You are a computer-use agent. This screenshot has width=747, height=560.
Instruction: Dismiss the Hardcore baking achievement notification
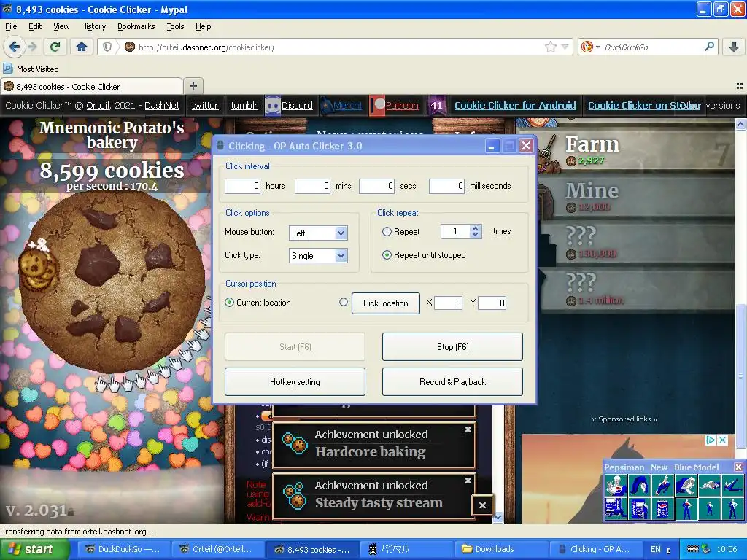point(468,429)
